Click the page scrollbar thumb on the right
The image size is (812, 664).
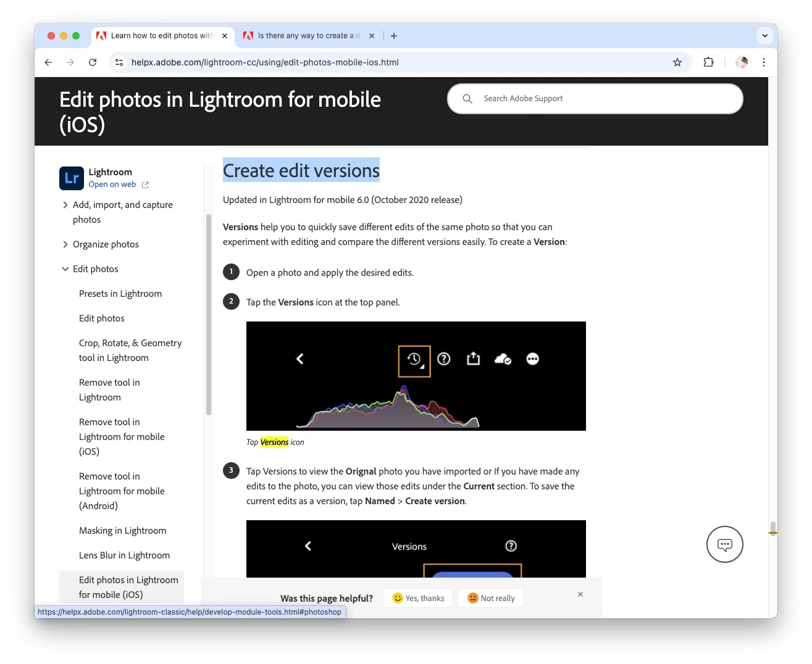772,529
